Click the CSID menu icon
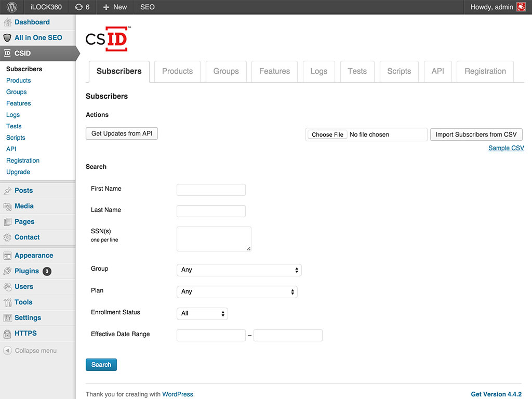This screenshot has width=532, height=399. point(7,53)
